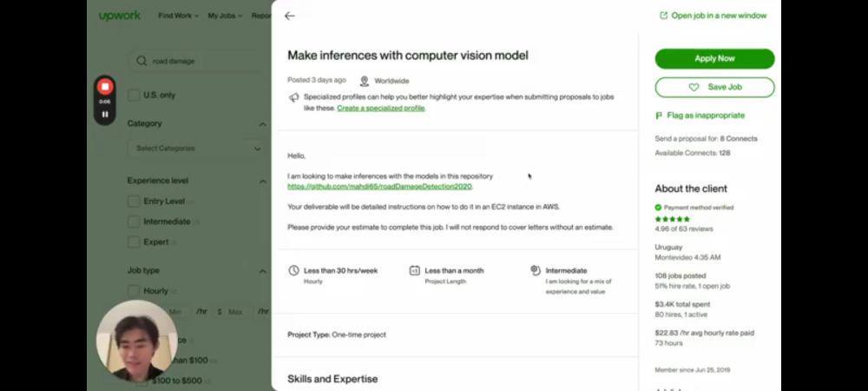Image resolution: width=868 pixels, height=391 pixels.
Task: Click the open in new window icon
Action: tap(664, 16)
